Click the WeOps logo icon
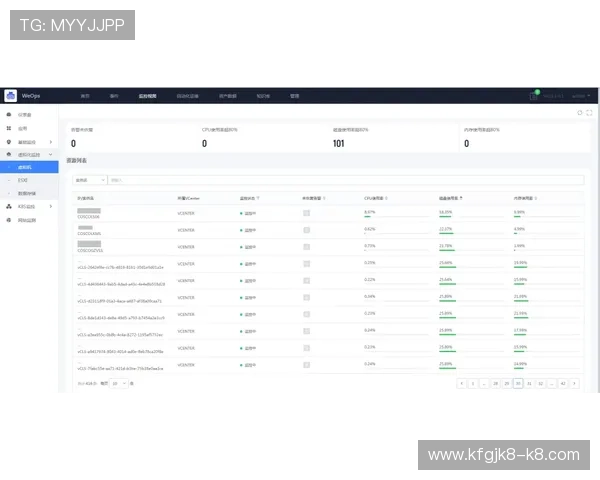 click(x=11, y=96)
